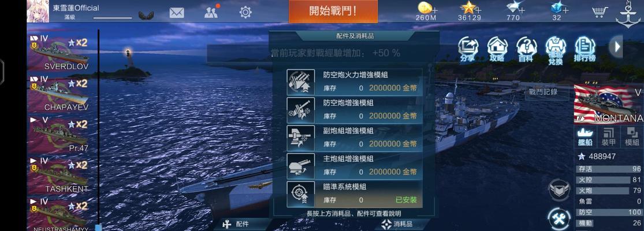Select SVERDLOV ship in left list
Viewport: 644px width, 231px height.
(x=59, y=52)
